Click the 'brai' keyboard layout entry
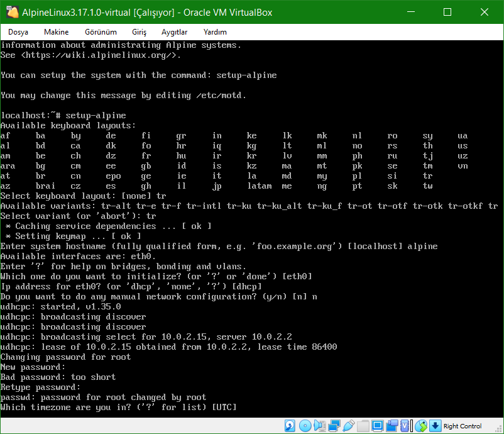The width and height of the screenshot is (504, 434). (45, 186)
